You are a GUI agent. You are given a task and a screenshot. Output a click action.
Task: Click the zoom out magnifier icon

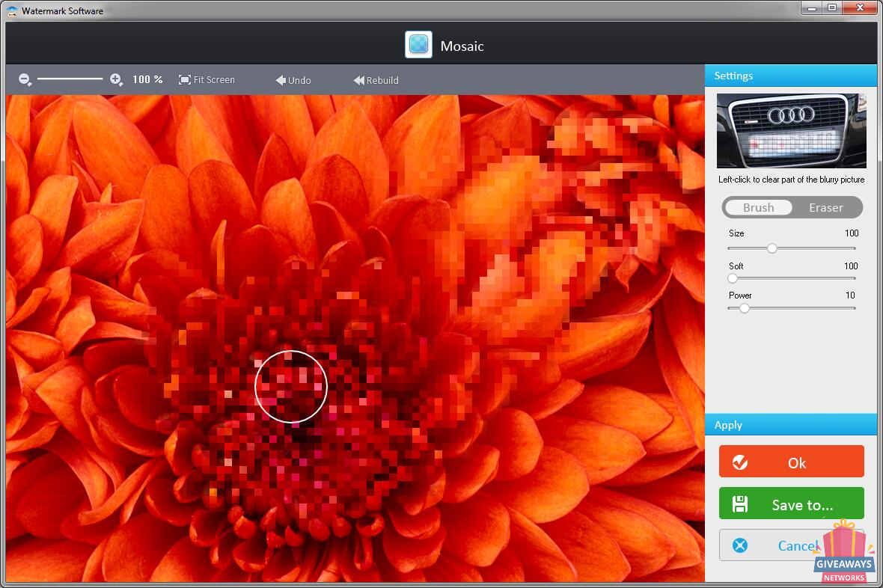tap(25, 80)
